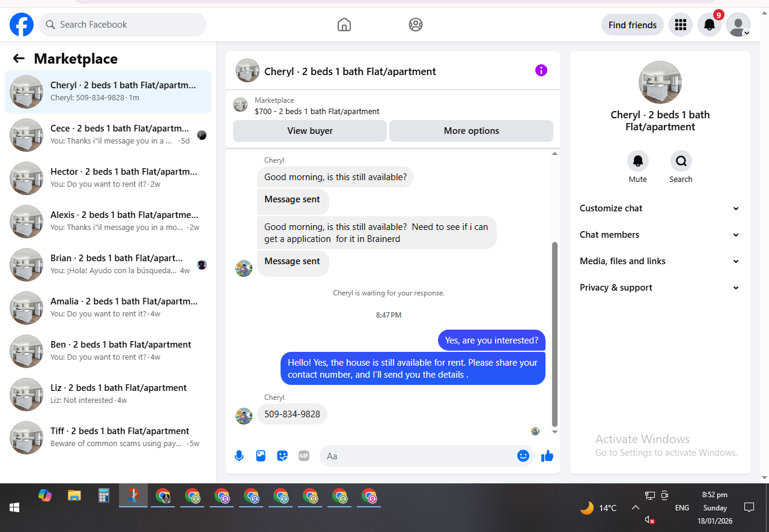Open Ben conversation in the list
769x532 pixels.
108,351
